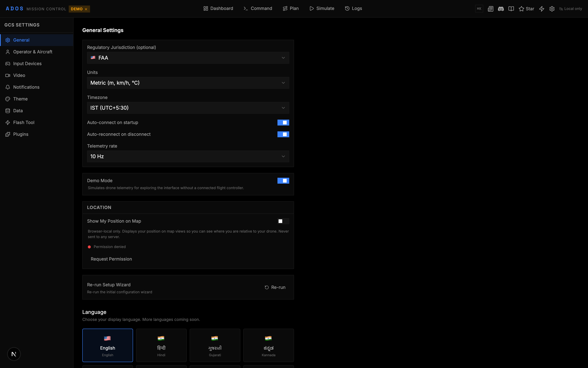
Task: Click the Next.js N logo badge
Action: tap(14, 354)
